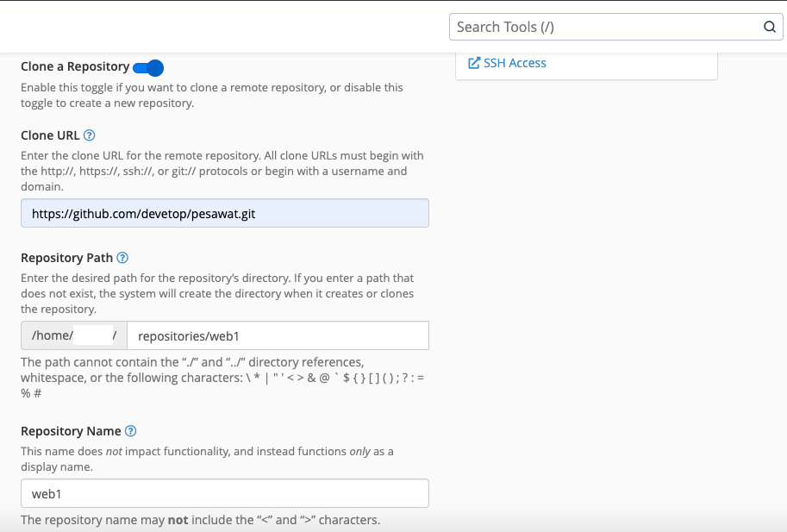The image size is (787, 532).
Task: Open the SSH Access link
Action: click(x=515, y=63)
